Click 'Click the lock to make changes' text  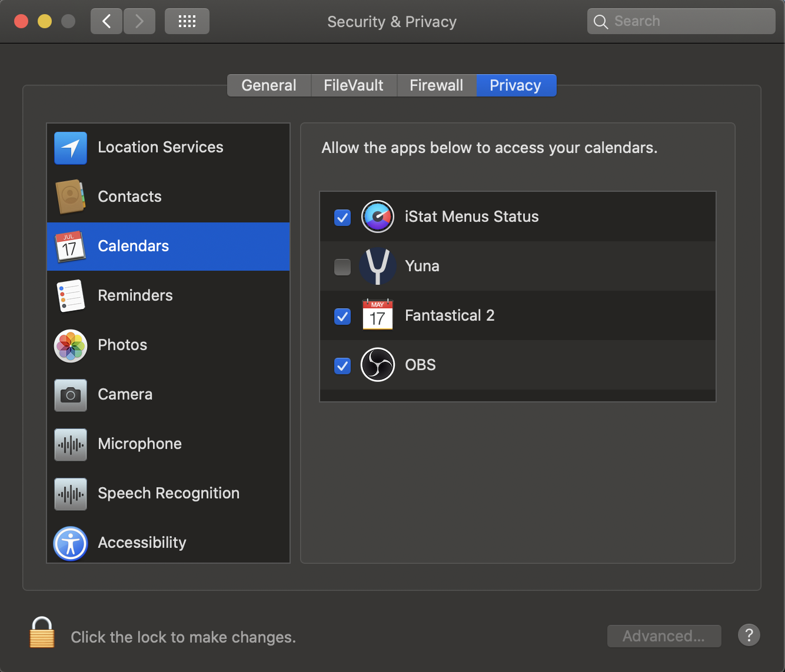click(183, 637)
